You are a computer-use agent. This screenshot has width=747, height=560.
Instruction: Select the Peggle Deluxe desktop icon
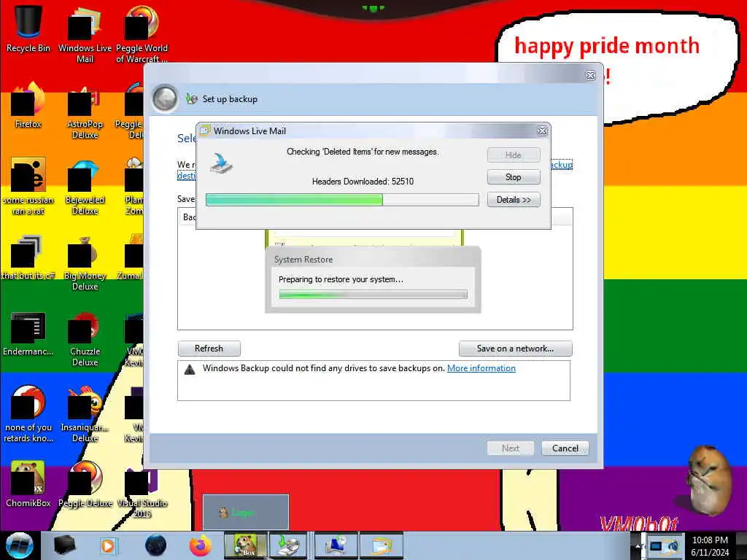click(x=85, y=484)
